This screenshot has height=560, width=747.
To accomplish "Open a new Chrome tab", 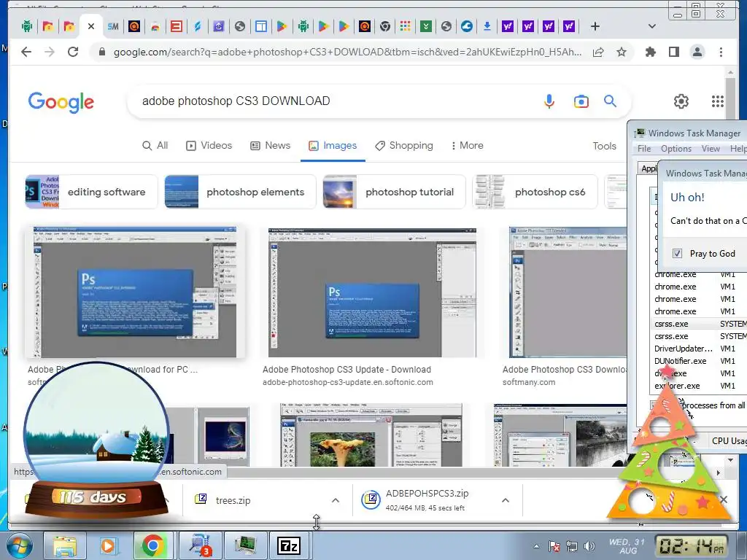I will (595, 27).
